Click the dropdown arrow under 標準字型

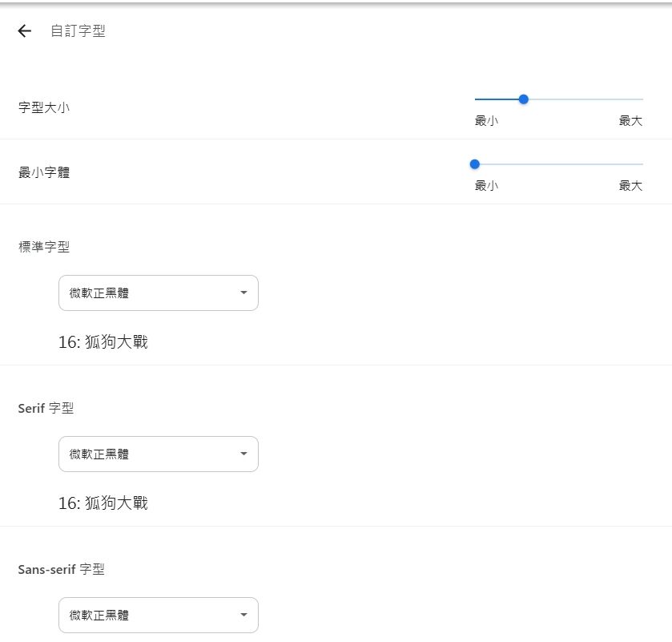pos(243,293)
